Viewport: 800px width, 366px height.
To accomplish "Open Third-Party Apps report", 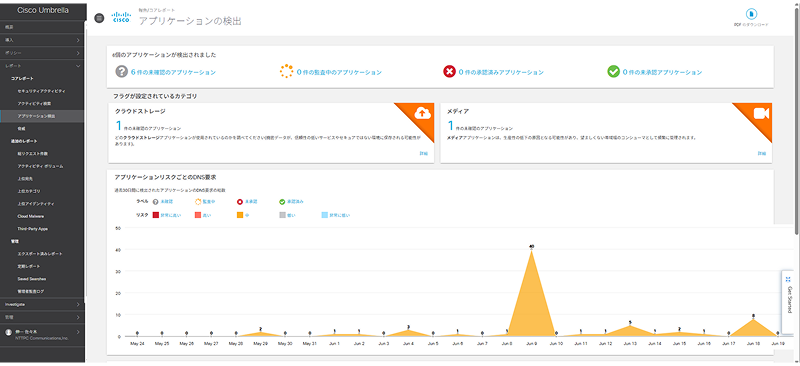I will tap(33, 229).
